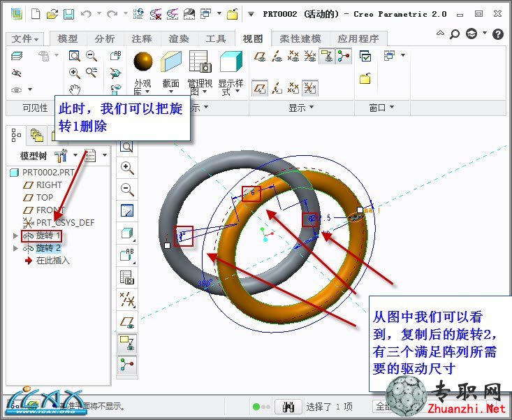Choose Refit in the ribbon Orientation group
Viewport: 512px width, 420px height.
point(75,56)
